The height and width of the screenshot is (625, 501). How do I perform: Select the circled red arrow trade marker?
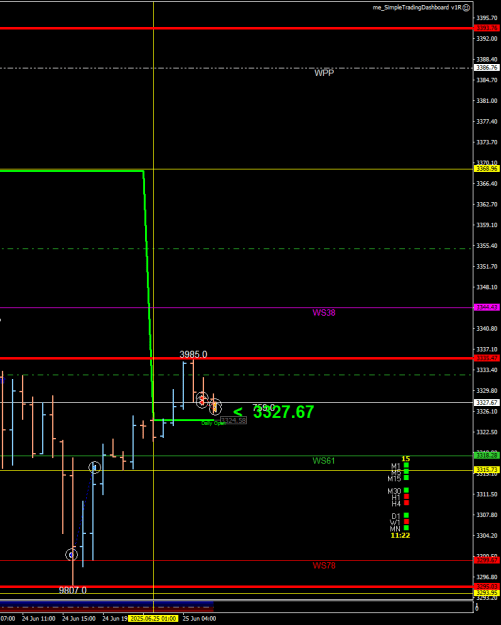(202, 400)
